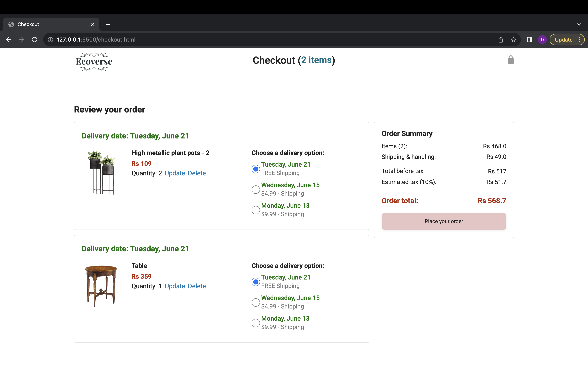Viewport: 588px width, 382px height.
Task: Select Wednesday, June 15 delivery for plant pots
Action: (x=255, y=190)
